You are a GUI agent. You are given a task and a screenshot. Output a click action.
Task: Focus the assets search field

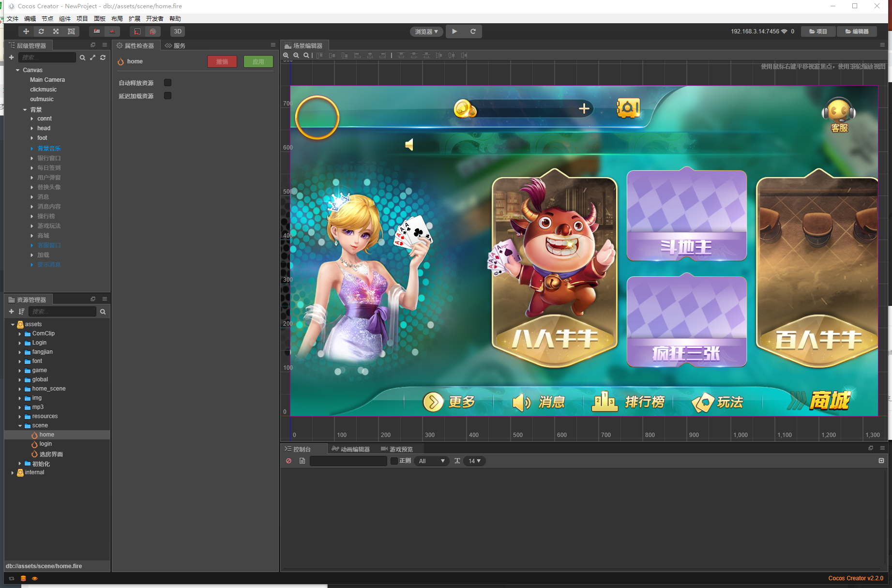[x=62, y=312]
